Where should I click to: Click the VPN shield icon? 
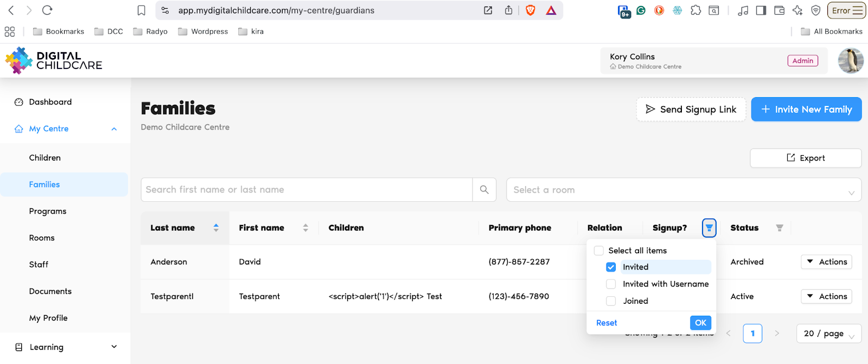(x=816, y=10)
